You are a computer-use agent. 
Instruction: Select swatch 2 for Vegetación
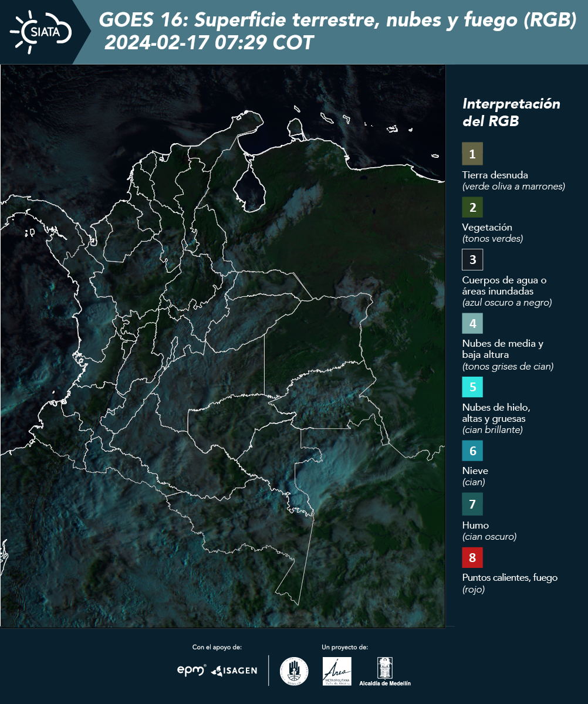472,207
